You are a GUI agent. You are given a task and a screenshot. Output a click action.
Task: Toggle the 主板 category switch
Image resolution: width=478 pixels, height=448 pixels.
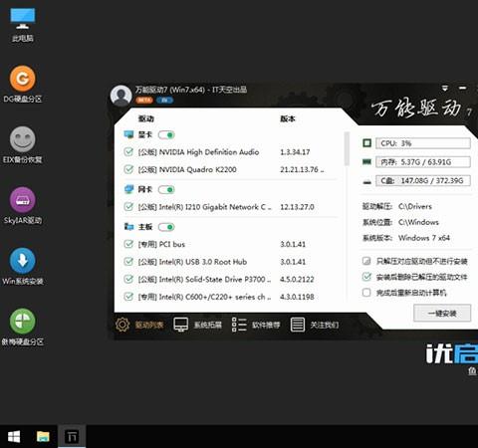(x=166, y=227)
